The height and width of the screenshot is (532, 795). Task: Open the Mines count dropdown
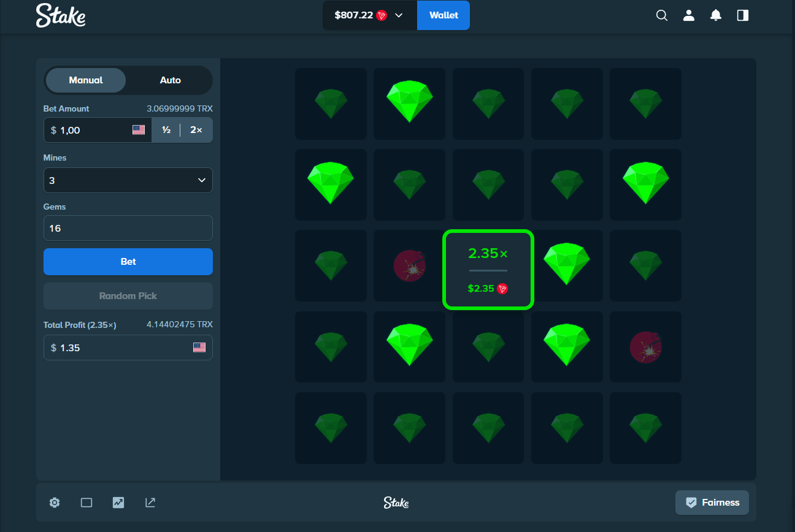click(128, 180)
